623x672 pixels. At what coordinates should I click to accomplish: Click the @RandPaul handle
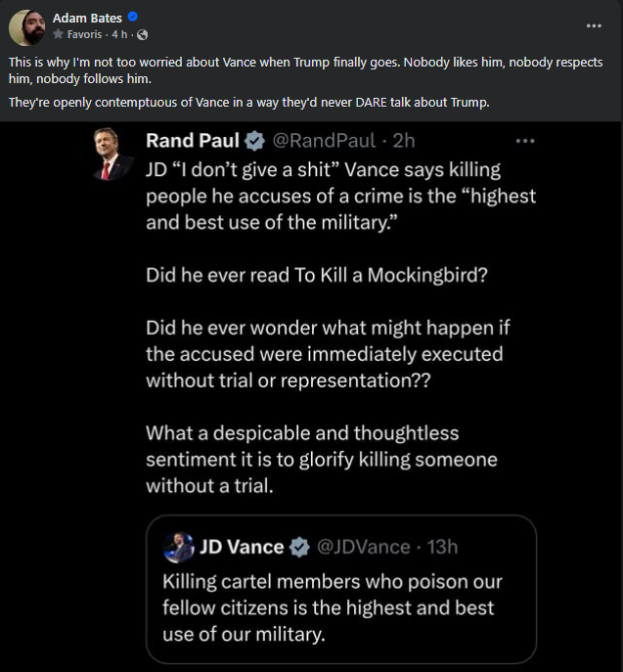(x=316, y=141)
